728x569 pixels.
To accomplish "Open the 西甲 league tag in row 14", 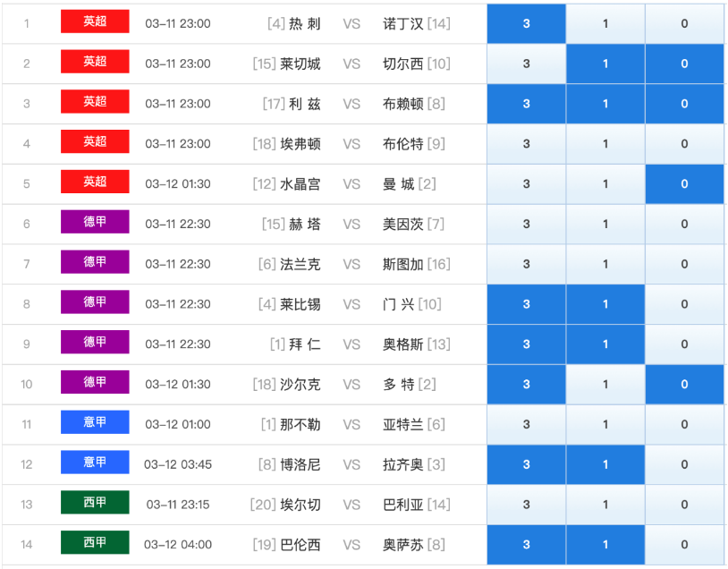I will click(95, 542).
